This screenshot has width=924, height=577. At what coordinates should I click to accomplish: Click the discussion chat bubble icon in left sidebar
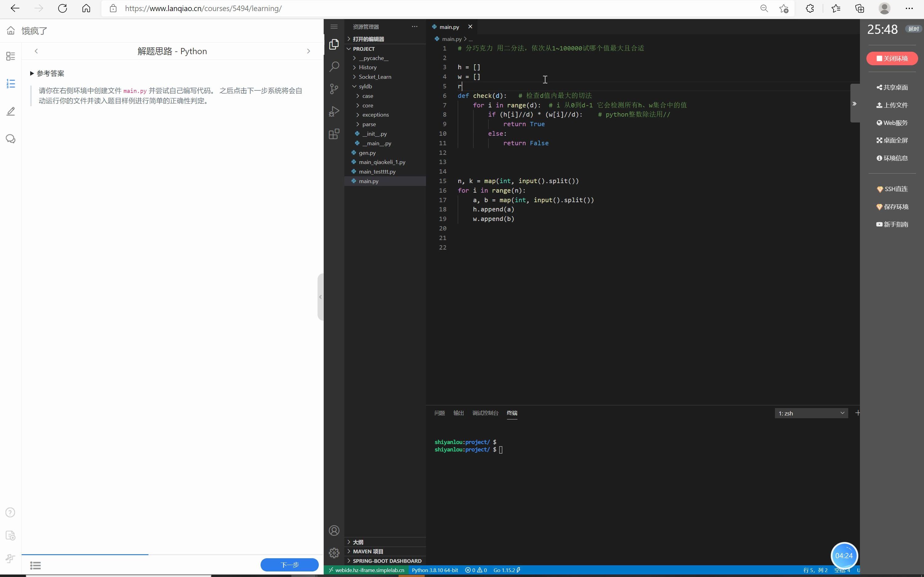tap(11, 139)
